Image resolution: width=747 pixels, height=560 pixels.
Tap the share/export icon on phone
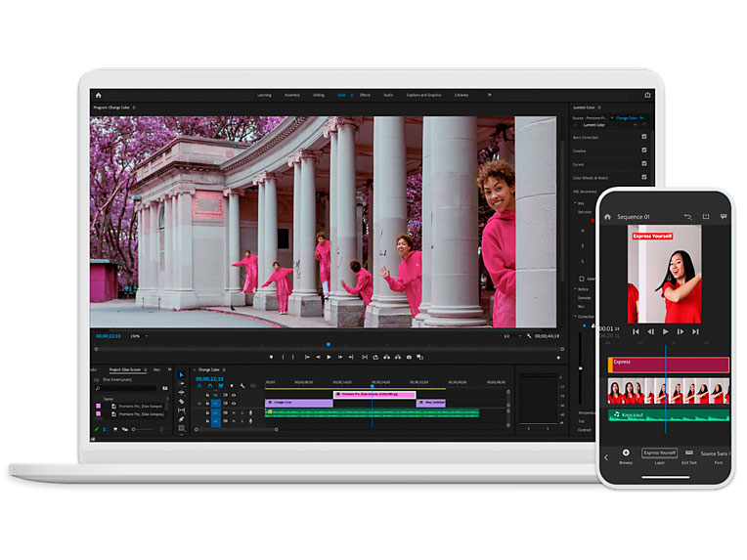click(x=706, y=217)
